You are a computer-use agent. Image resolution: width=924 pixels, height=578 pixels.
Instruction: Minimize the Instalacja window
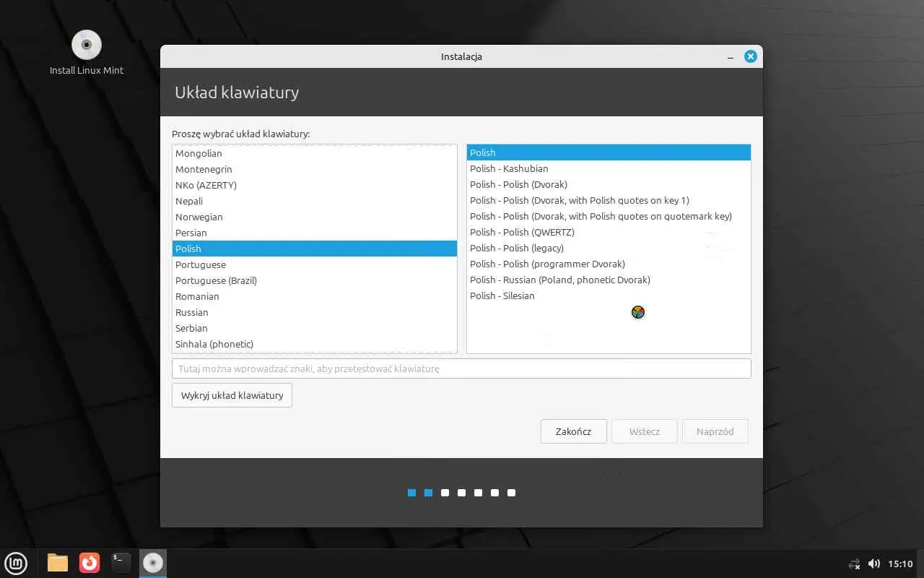(731, 56)
